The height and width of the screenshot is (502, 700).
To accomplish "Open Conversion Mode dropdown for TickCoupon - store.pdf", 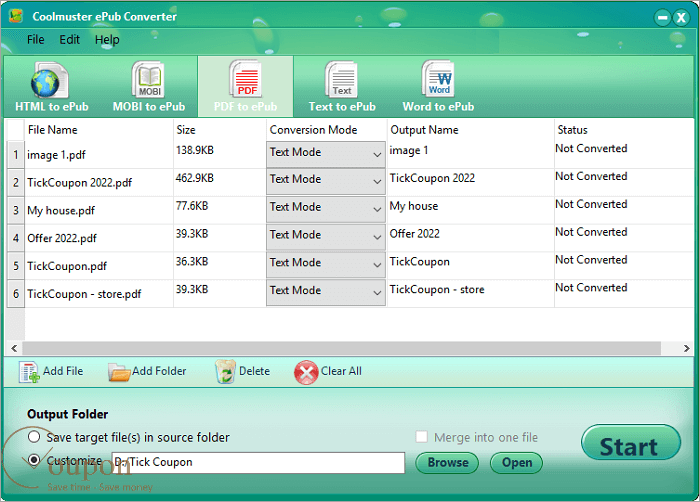I will 326,292.
